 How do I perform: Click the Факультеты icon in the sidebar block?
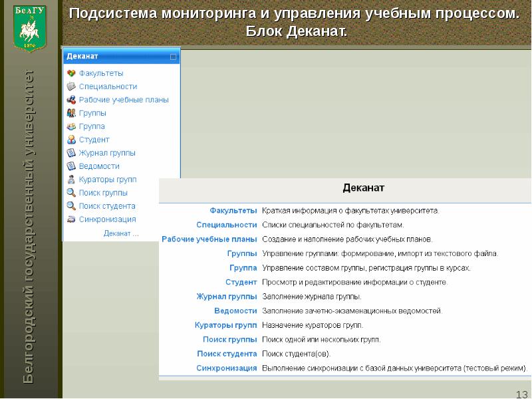pos(71,73)
